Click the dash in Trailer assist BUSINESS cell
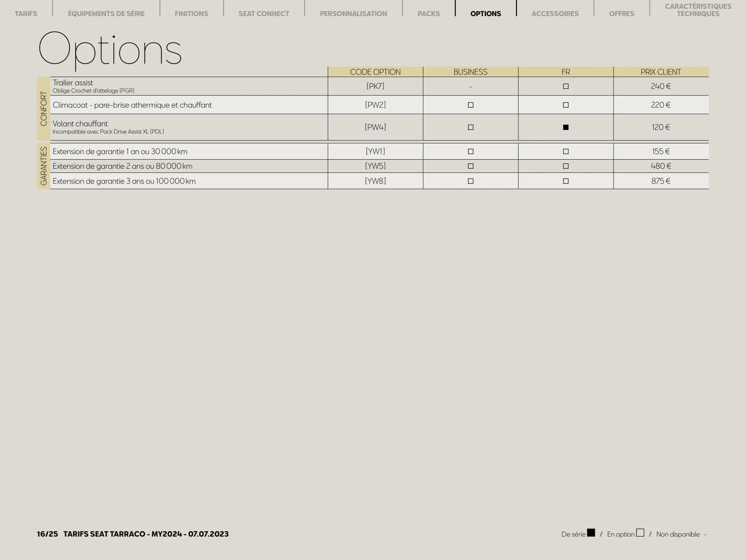The image size is (746, 560). click(471, 87)
